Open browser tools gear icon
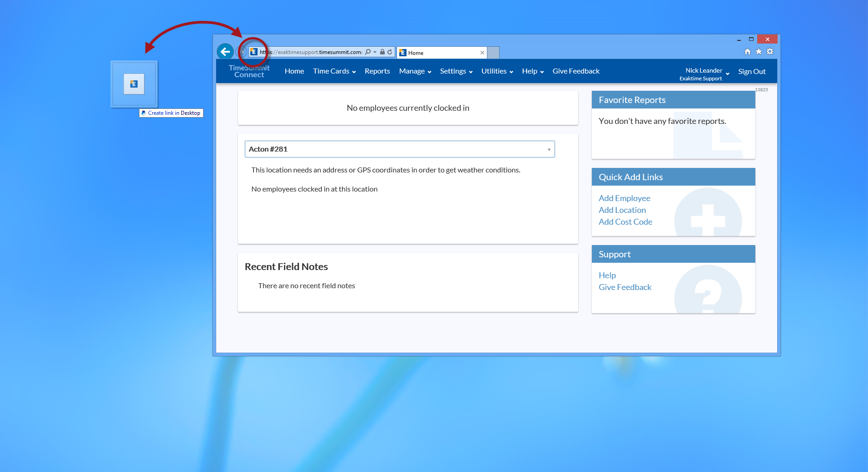 pyautogui.click(x=770, y=52)
